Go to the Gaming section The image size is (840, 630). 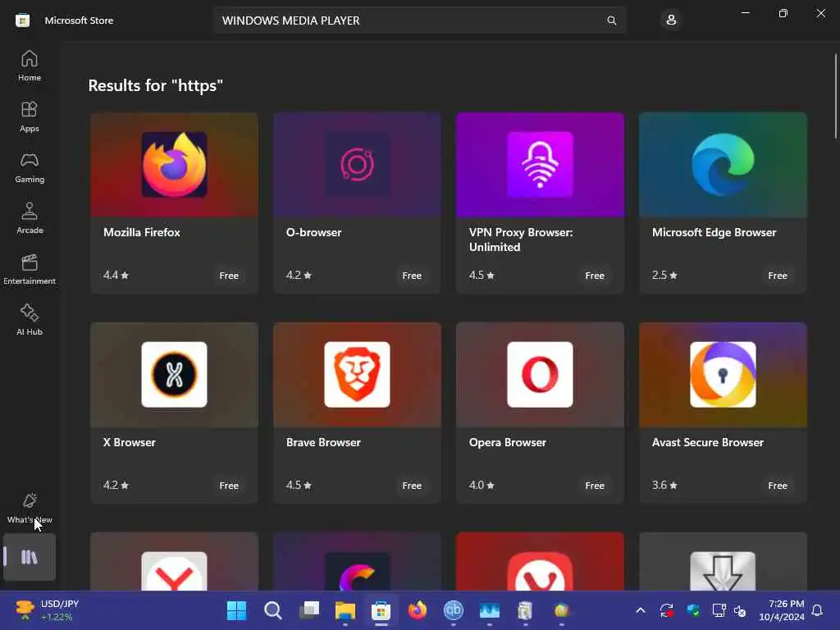pos(30,167)
